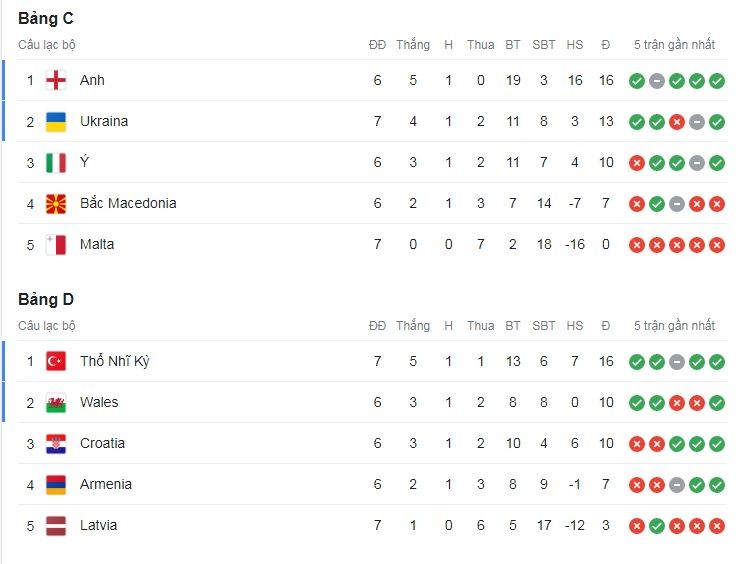Open the Bắc Macedonia team link
Viewport: 740px width, 564px height.
pos(128,203)
